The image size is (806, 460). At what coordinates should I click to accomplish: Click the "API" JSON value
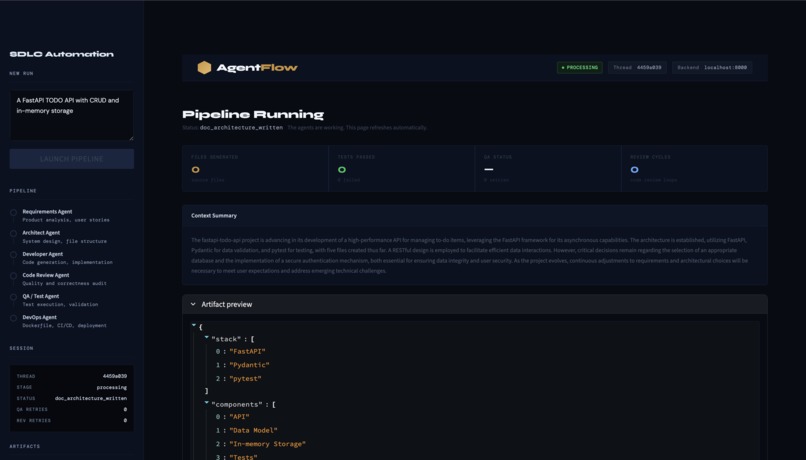(239, 417)
